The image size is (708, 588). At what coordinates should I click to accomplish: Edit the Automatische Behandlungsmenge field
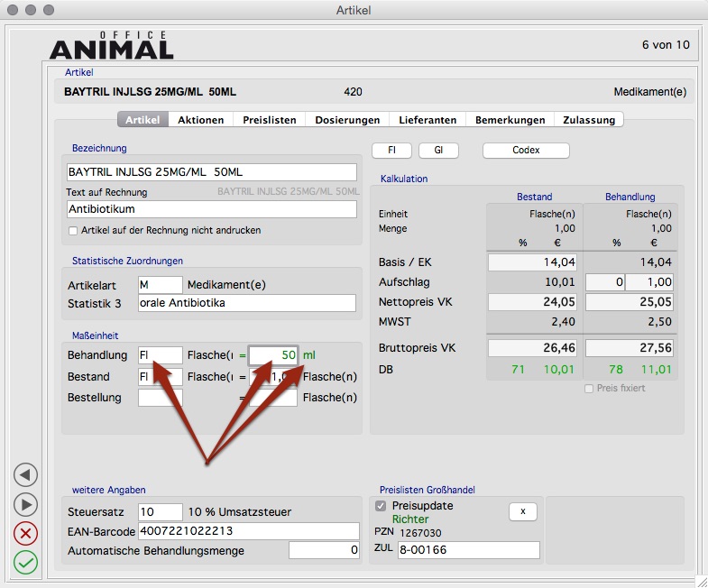coord(324,550)
